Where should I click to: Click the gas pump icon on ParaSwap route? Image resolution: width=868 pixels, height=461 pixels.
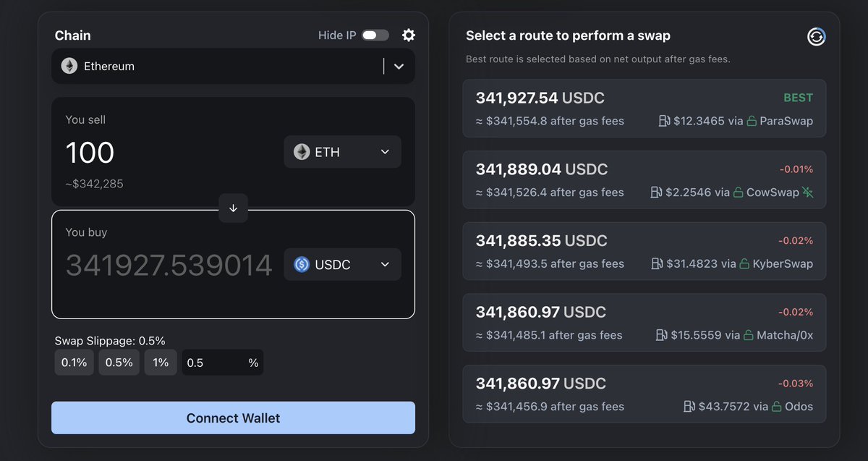pos(664,121)
